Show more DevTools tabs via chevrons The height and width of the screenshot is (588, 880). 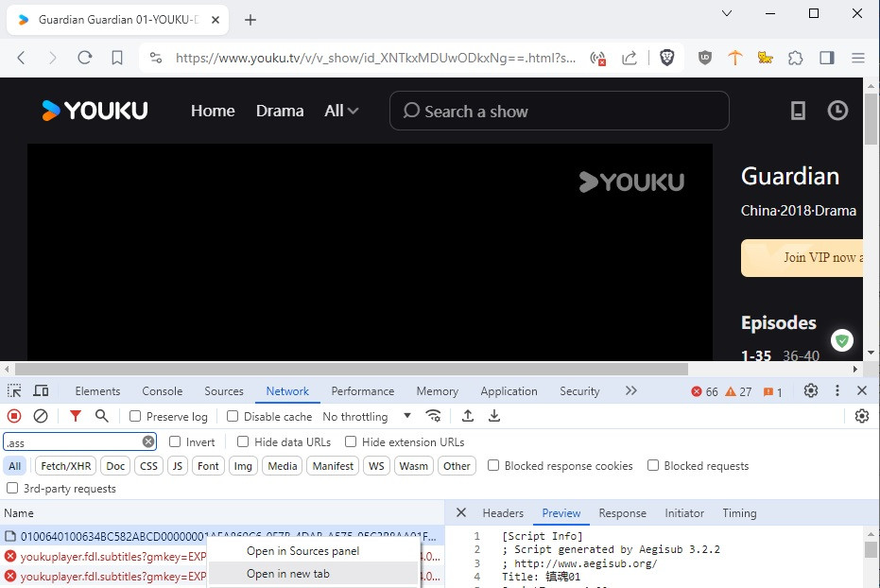tap(631, 390)
